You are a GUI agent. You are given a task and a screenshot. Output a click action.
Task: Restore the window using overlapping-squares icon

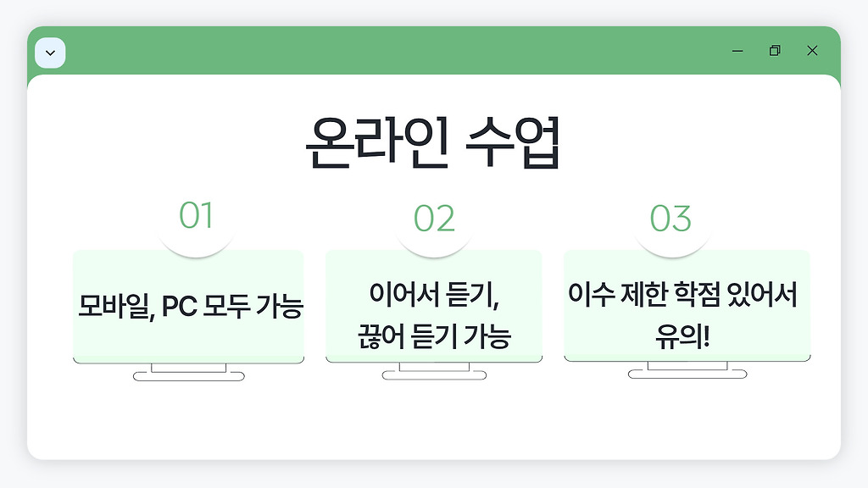[775, 51]
